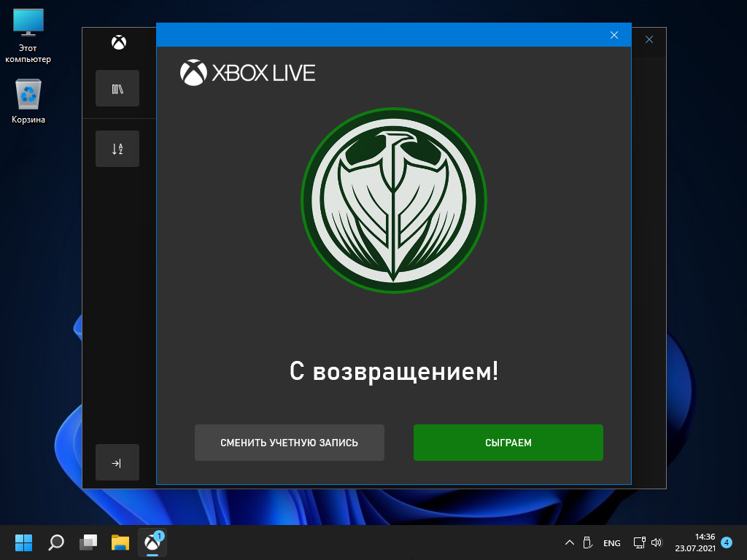The height and width of the screenshot is (560, 747).
Task: Select the Корзина recycle bin icon
Action: click(x=28, y=101)
